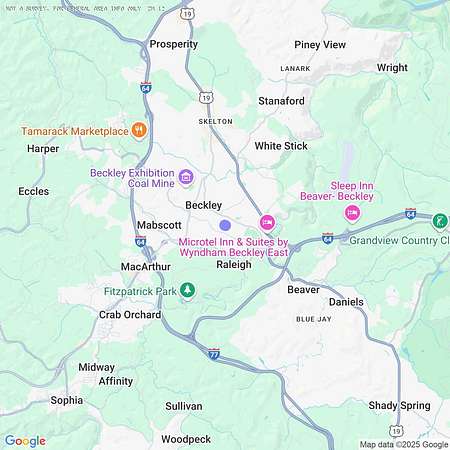Click the Shady Spring town label
The image size is (450, 450).
pyautogui.click(x=399, y=406)
